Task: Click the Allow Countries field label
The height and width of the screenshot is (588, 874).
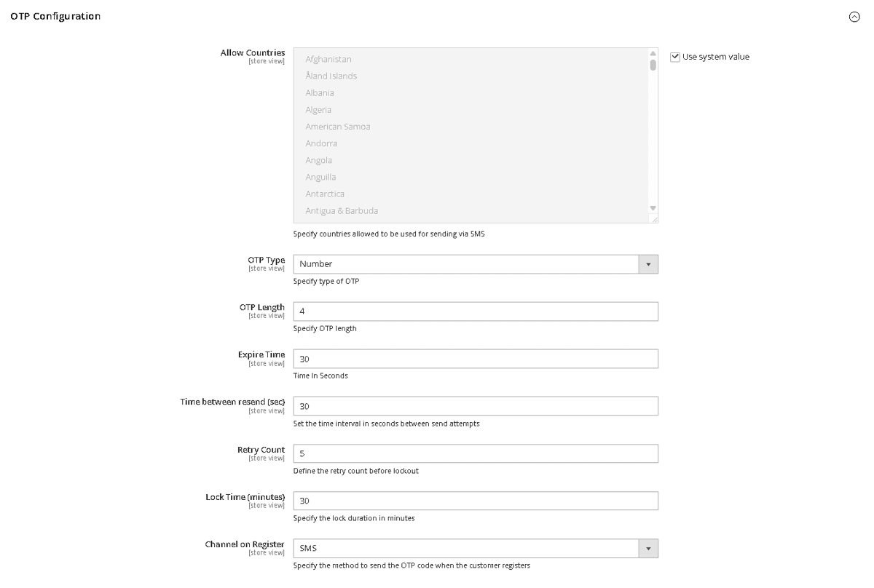Action: click(253, 52)
